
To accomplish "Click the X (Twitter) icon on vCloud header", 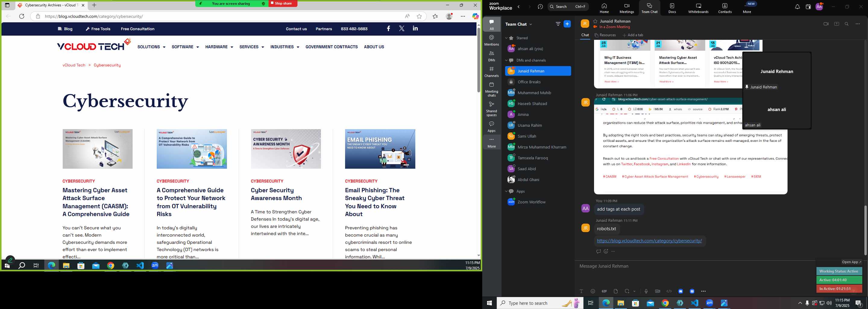I will (402, 29).
